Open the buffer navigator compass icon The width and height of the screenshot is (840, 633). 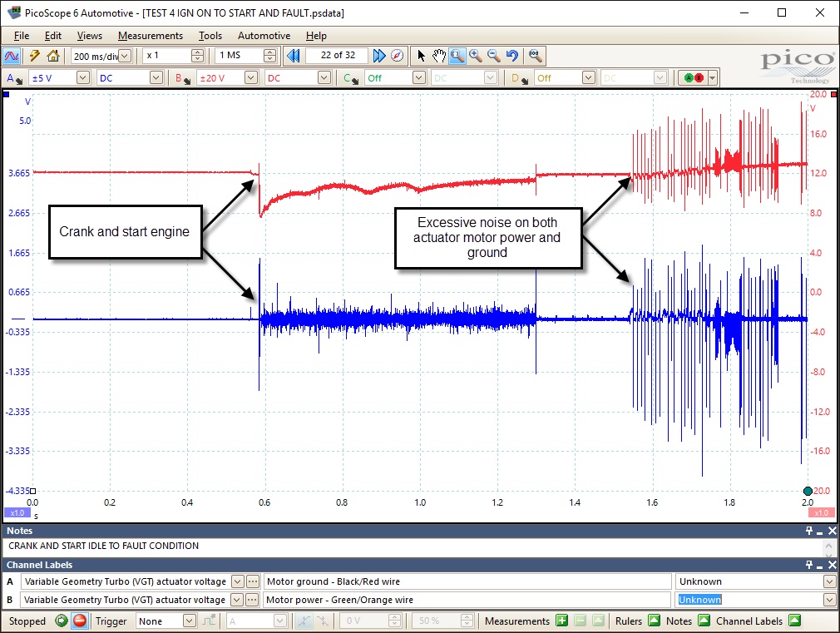tap(398, 56)
